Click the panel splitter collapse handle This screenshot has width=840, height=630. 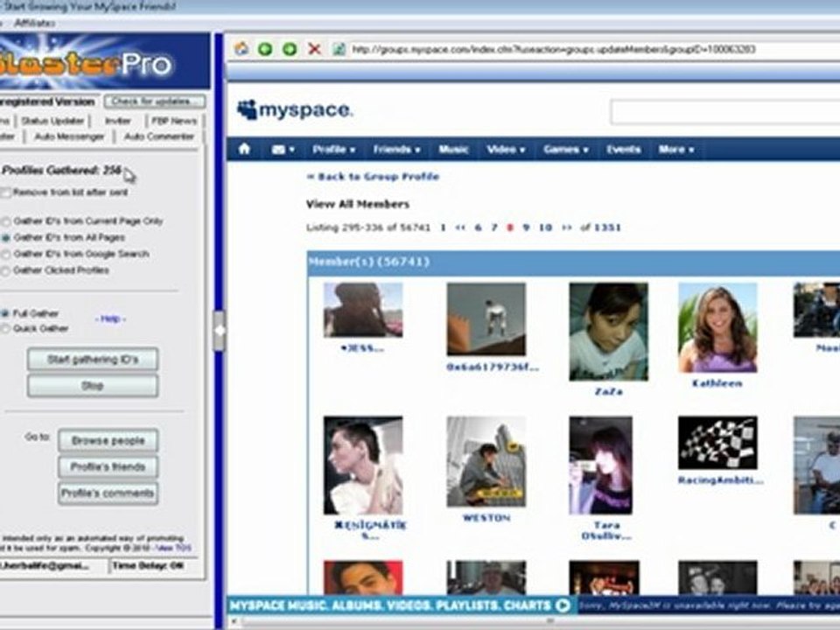pos(219,331)
